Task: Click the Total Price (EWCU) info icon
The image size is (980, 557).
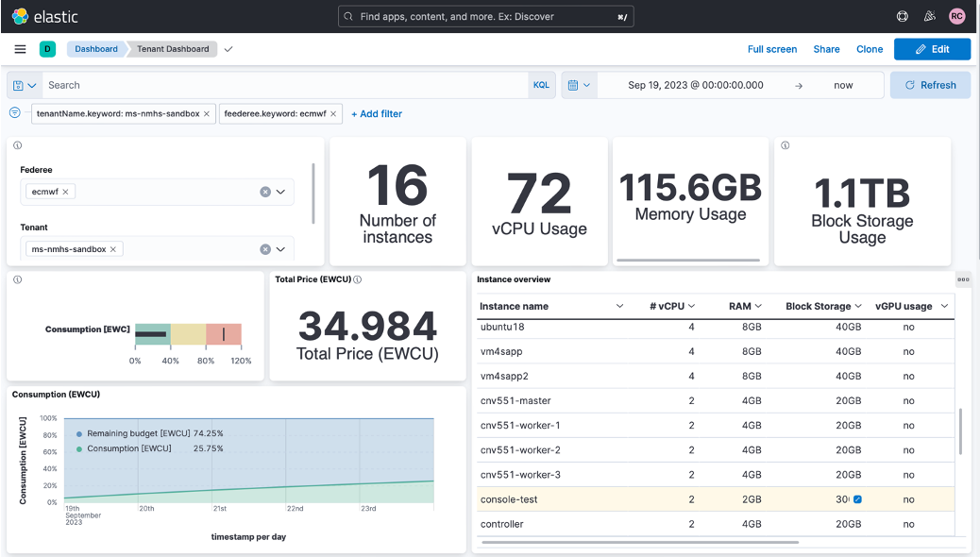Action: click(x=358, y=279)
